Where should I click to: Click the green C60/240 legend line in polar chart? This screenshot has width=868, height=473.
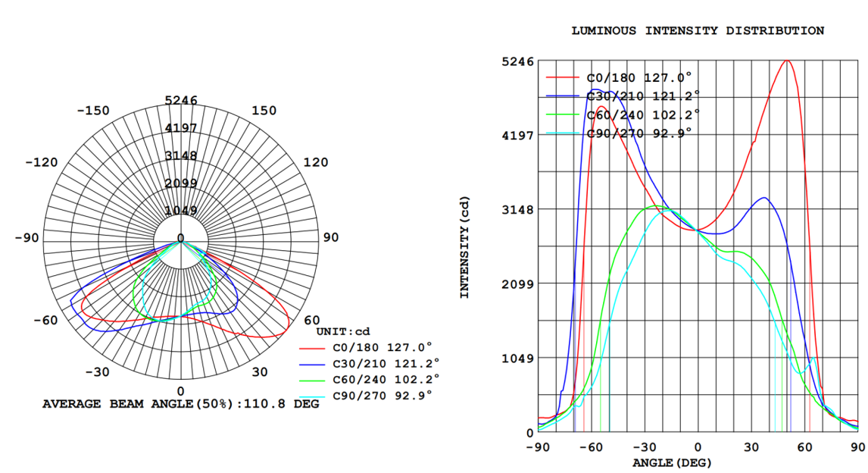click(314, 381)
